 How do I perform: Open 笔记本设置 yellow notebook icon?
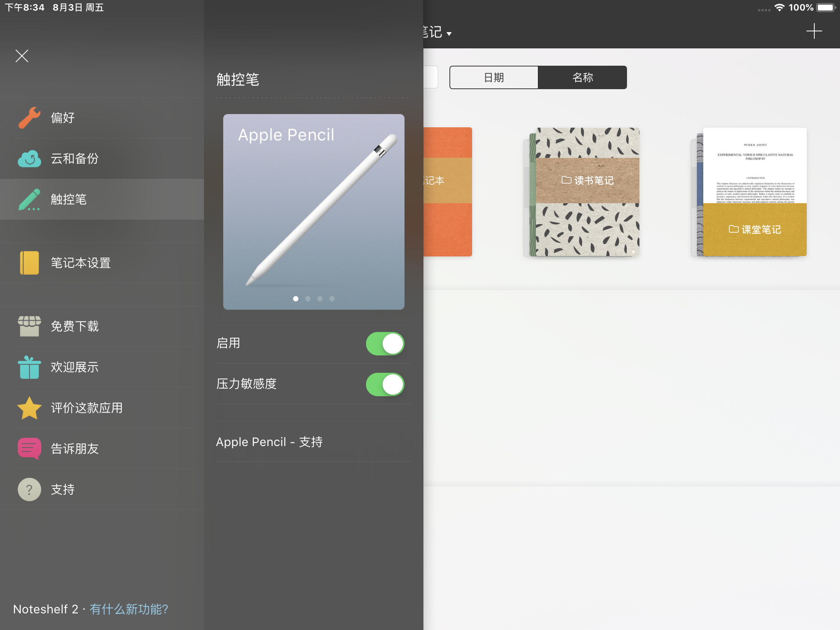29,263
